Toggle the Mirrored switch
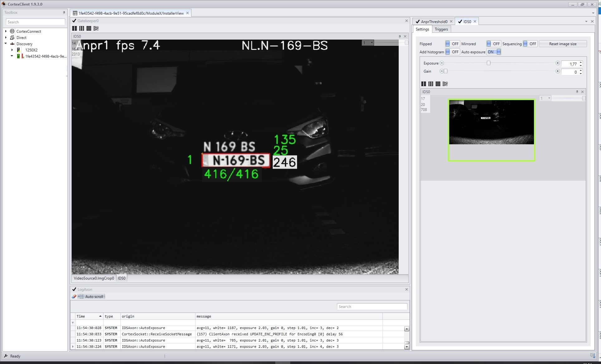The image size is (601, 364). [493, 44]
